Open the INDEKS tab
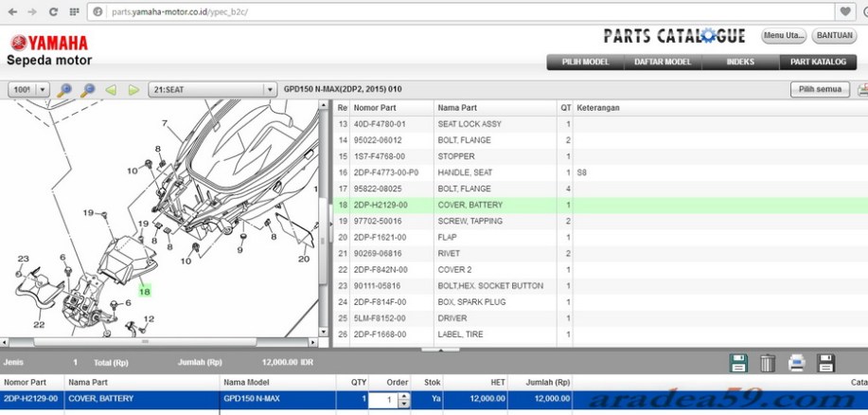 (x=740, y=63)
